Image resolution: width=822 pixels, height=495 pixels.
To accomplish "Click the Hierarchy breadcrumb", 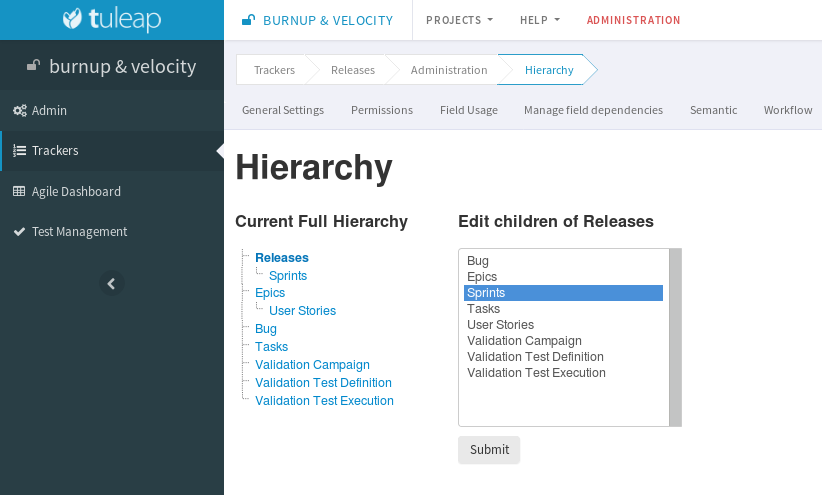I will point(549,70).
